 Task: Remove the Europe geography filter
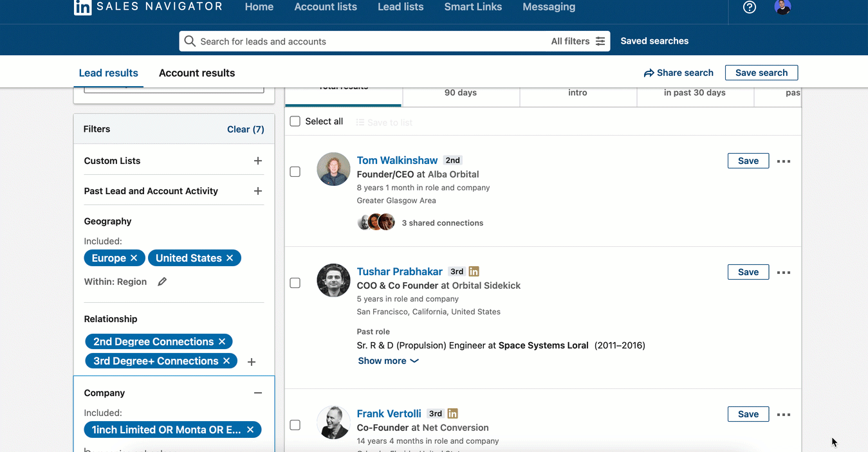(134, 258)
